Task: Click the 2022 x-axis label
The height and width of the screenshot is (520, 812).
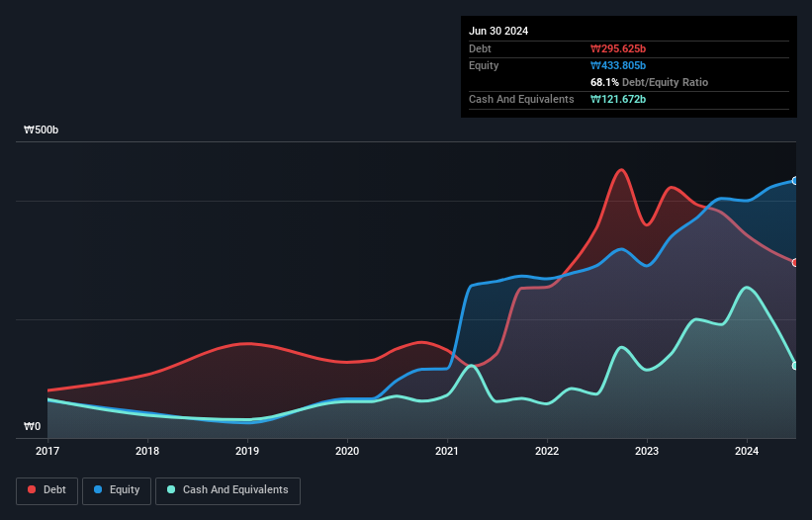Action: pyautogui.click(x=547, y=451)
